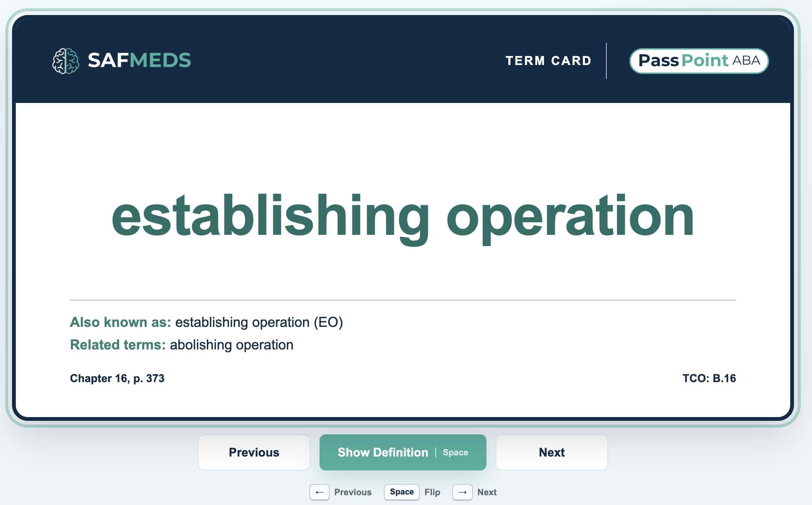Viewport: 812px width, 505px height.
Task: Click the right arrow key hint icon
Action: pyautogui.click(x=462, y=492)
